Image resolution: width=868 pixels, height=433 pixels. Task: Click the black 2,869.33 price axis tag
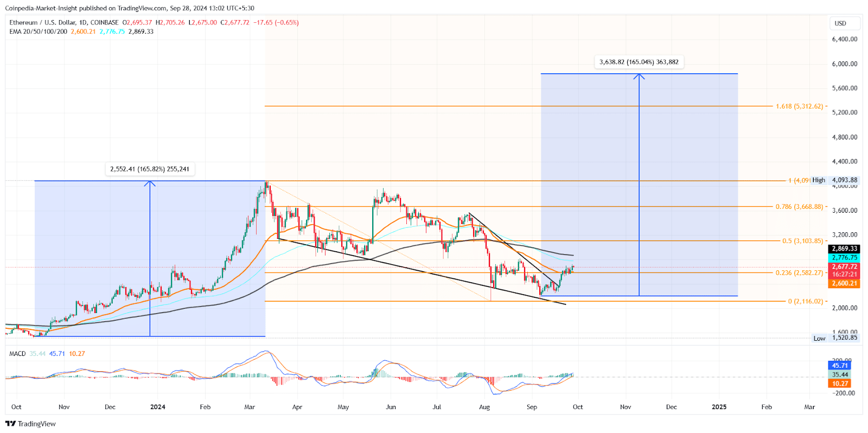click(844, 249)
